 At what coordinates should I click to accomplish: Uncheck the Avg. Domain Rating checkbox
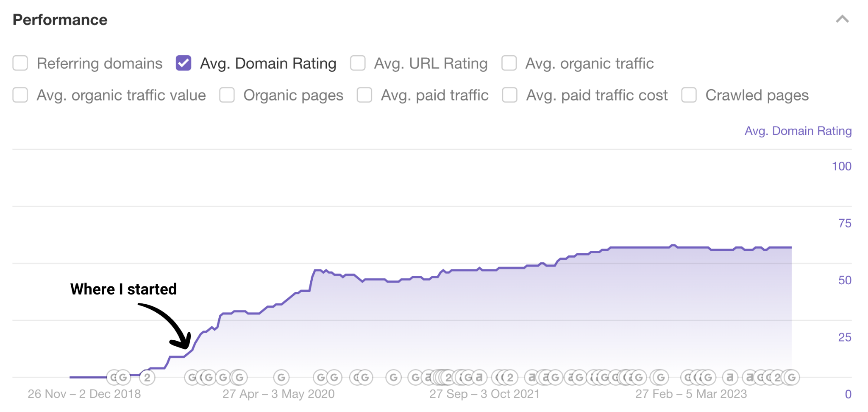184,63
